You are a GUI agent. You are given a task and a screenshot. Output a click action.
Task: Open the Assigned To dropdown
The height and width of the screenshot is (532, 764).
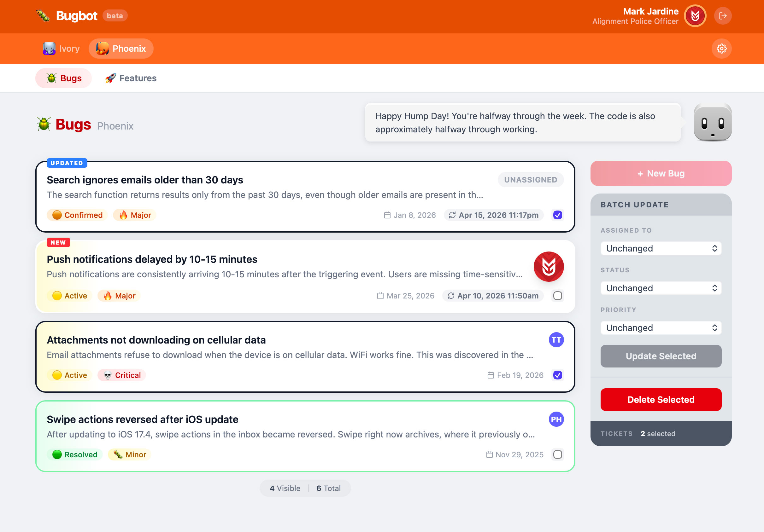[661, 248]
